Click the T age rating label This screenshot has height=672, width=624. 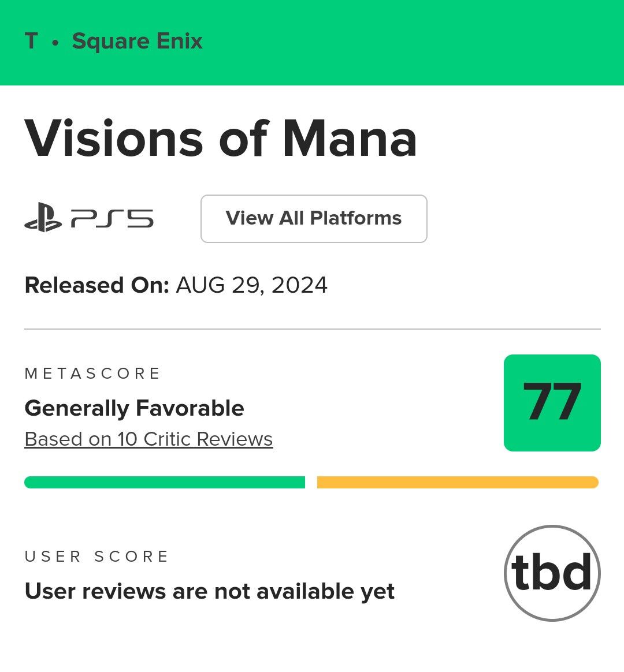pyautogui.click(x=31, y=42)
